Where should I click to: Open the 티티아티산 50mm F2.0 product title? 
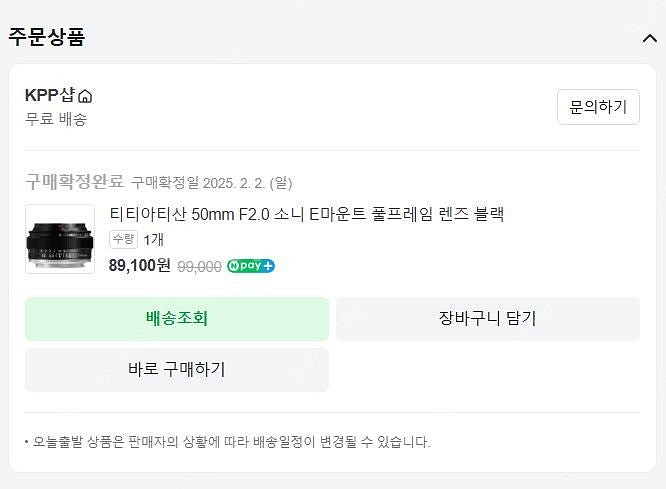(x=307, y=214)
